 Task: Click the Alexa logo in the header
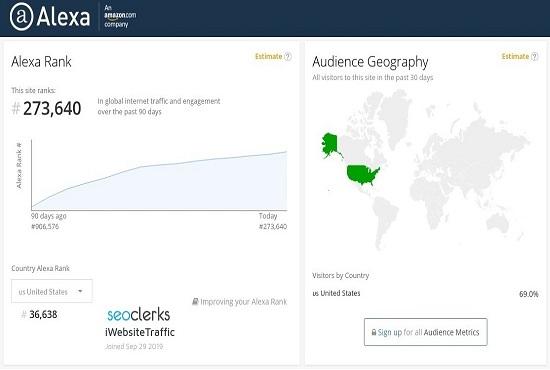pyautogui.click(x=50, y=16)
